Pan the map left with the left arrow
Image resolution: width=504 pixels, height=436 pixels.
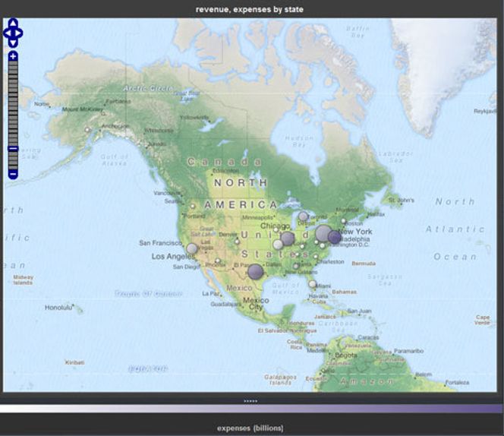pos(7,33)
